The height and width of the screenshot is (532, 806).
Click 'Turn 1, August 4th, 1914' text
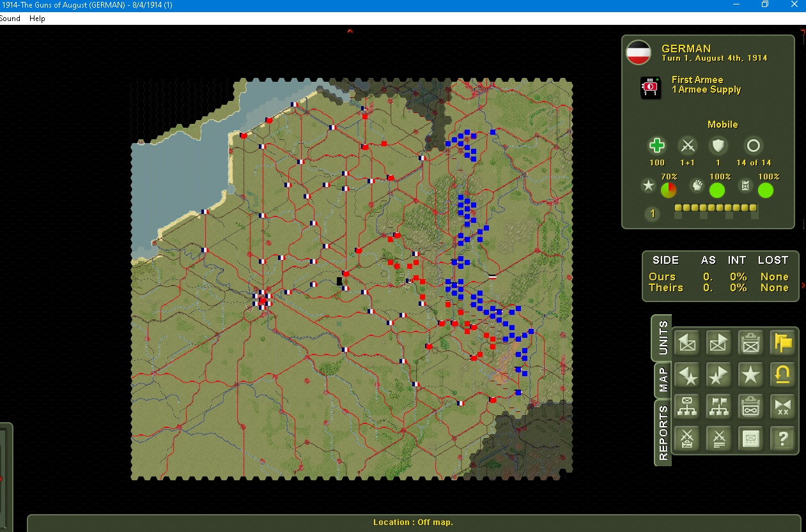[715, 58]
